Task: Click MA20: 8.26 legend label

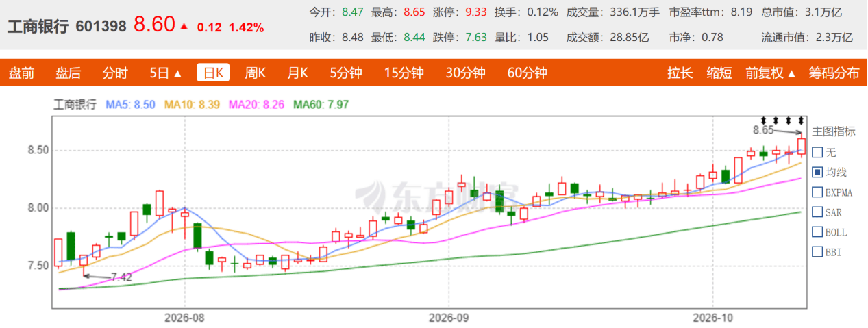Action: 256,105
